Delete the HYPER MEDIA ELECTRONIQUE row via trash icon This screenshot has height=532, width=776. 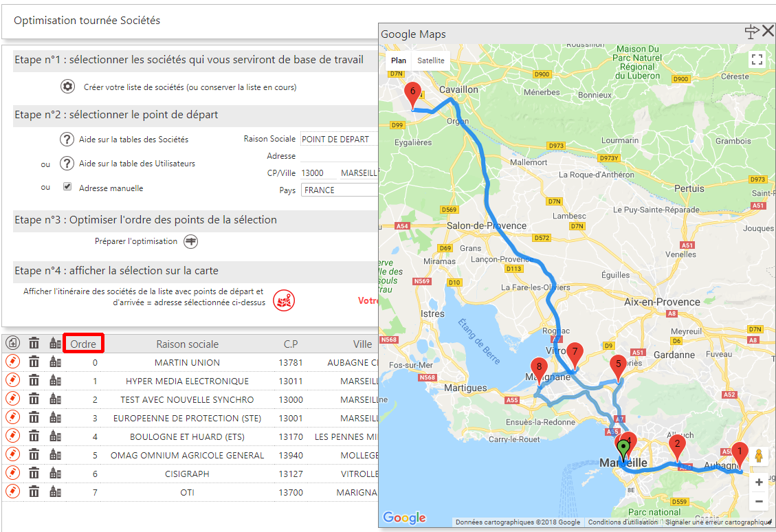point(34,381)
